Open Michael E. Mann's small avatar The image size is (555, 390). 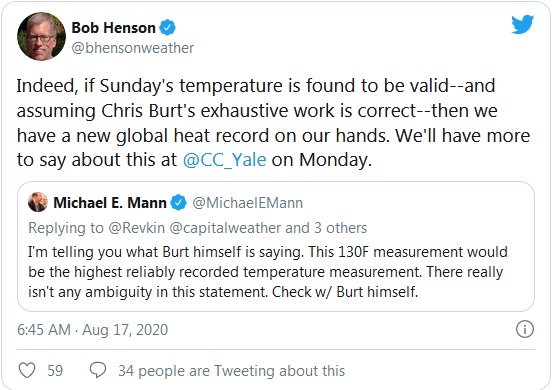tap(38, 202)
